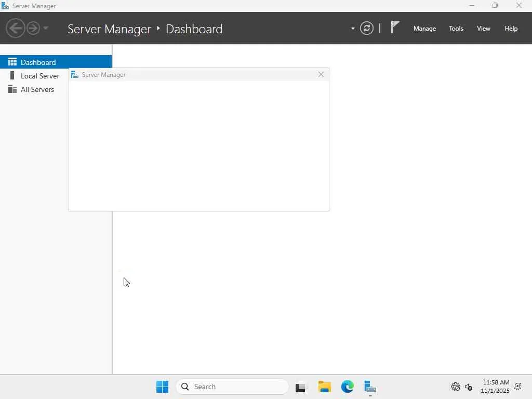Go back with the back arrow button
This screenshot has width=532, height=399.
15,28
